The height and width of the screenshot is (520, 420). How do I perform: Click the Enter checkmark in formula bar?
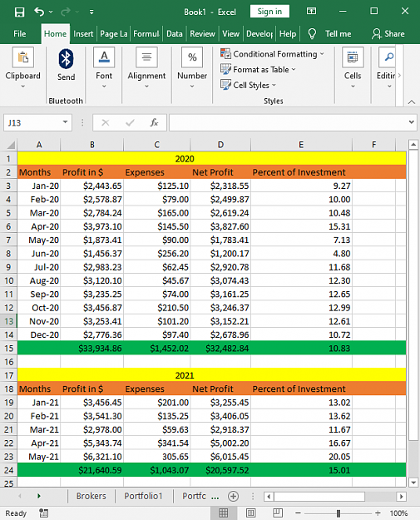(130, 122)
